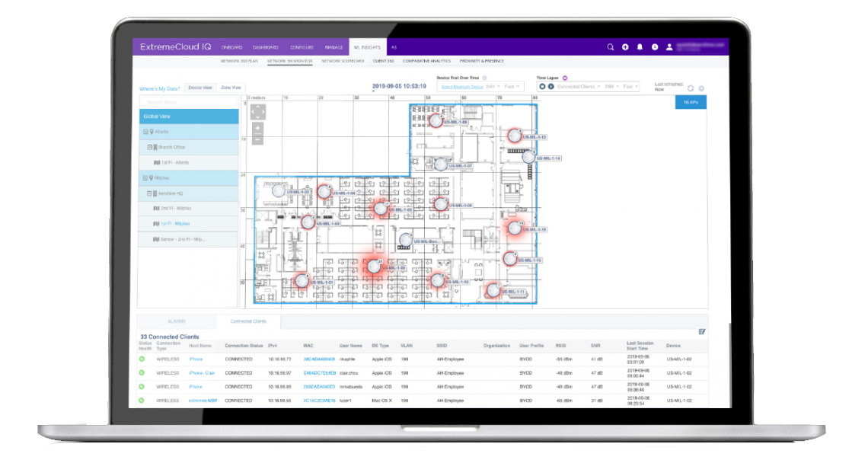Click the map pan navigation control
Viewport: 868px width, 463px height.
coord(257,112)
